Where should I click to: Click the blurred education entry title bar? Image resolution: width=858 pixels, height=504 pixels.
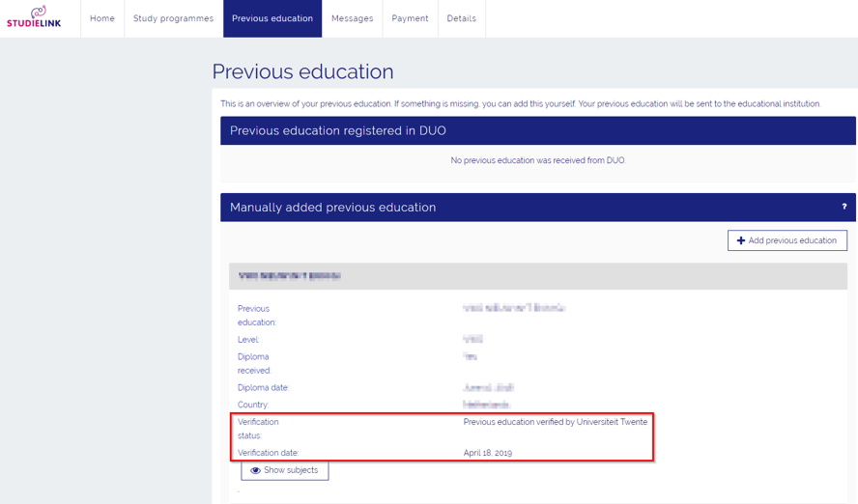[x=538, y=276]
